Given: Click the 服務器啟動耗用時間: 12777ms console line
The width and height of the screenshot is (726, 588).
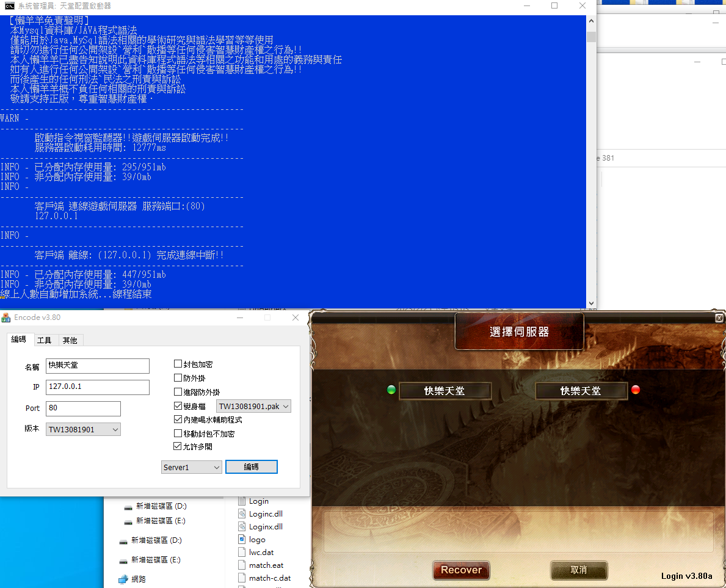Looking at the screenshot, I should (100, 148).
